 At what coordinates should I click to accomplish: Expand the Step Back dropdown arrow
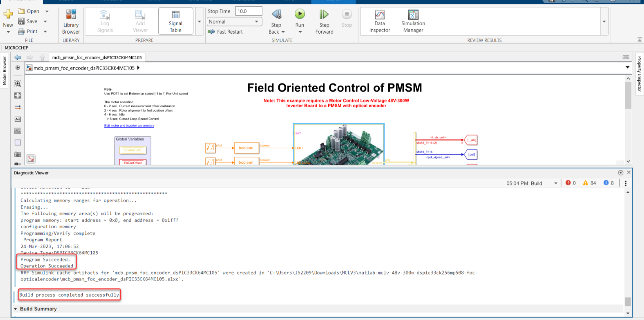[x=283, y=32]
